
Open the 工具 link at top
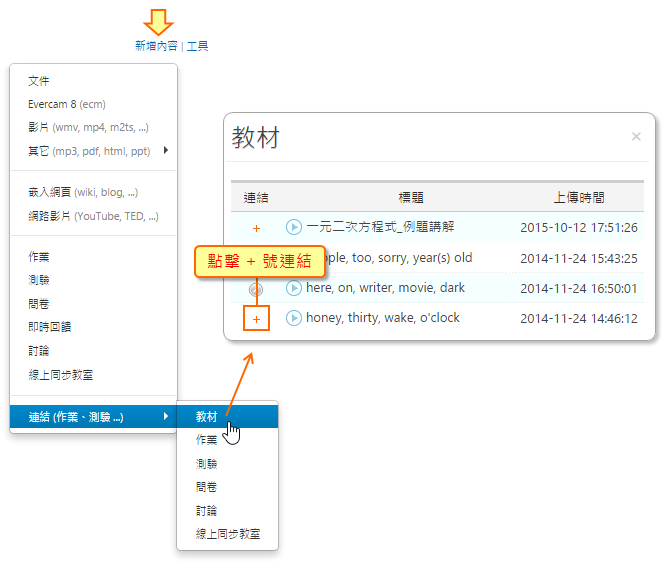pos(198,46)
